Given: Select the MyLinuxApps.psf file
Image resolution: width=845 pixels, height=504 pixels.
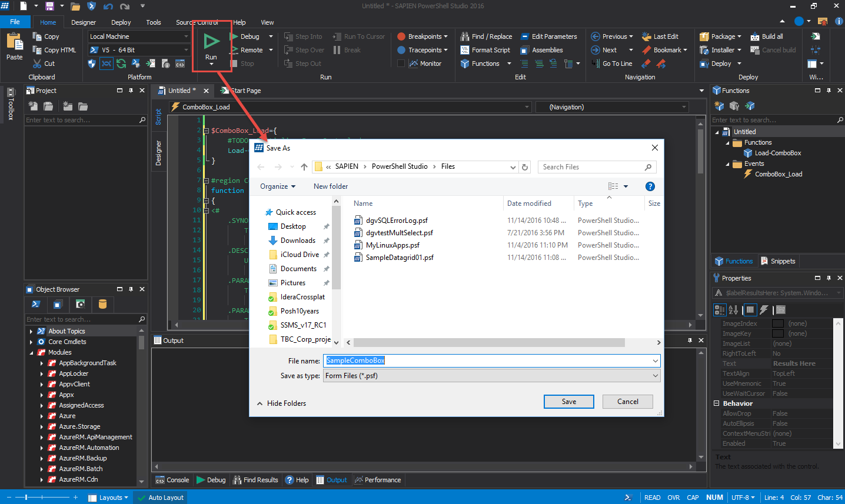Looking at the screenshot, I should [392, 245].
